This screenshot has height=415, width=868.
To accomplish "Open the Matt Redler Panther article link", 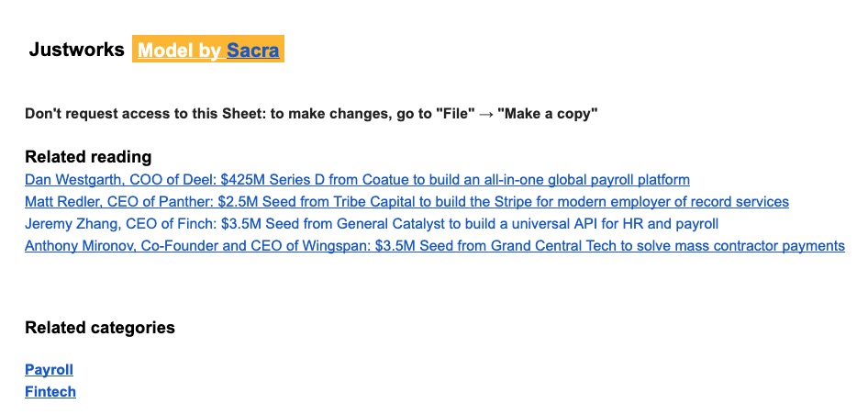I will tap(406, 202).
